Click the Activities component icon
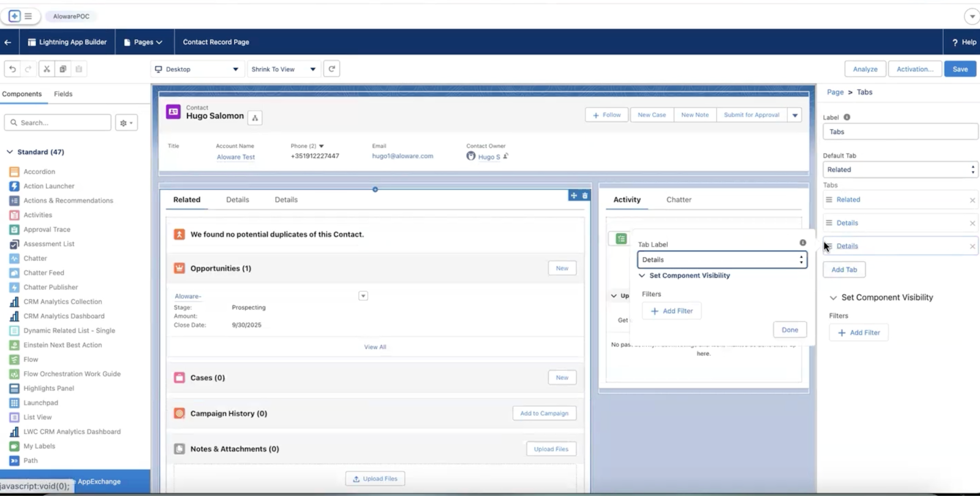Image resolution: width=980 pixels, height=496 pixels. pyautogui.click(x=14, y=215)
